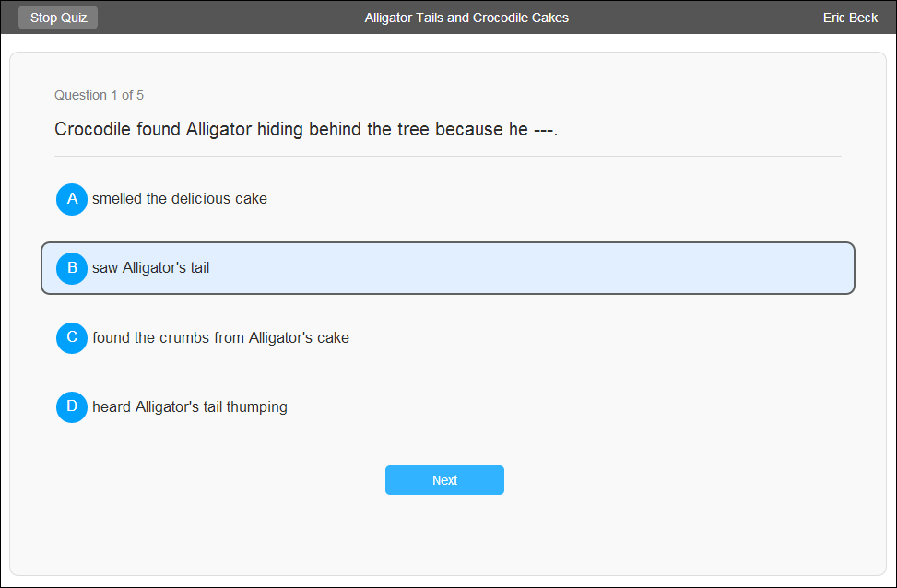Select the blue circle labeled A
This screenshot has width=897, height=588.
[72, 199]
